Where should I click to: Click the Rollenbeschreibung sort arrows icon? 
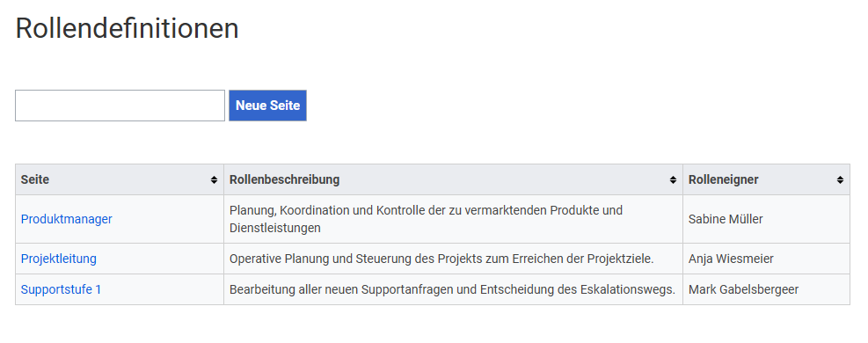coord(673,179)
